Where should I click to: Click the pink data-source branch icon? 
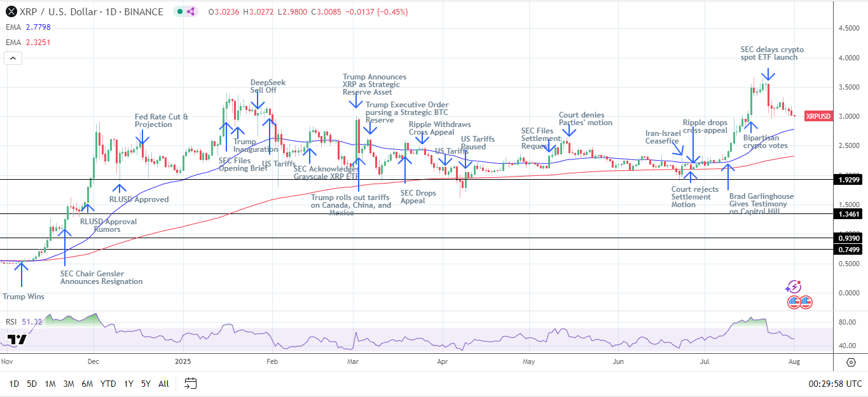click(x=191, y=11)
